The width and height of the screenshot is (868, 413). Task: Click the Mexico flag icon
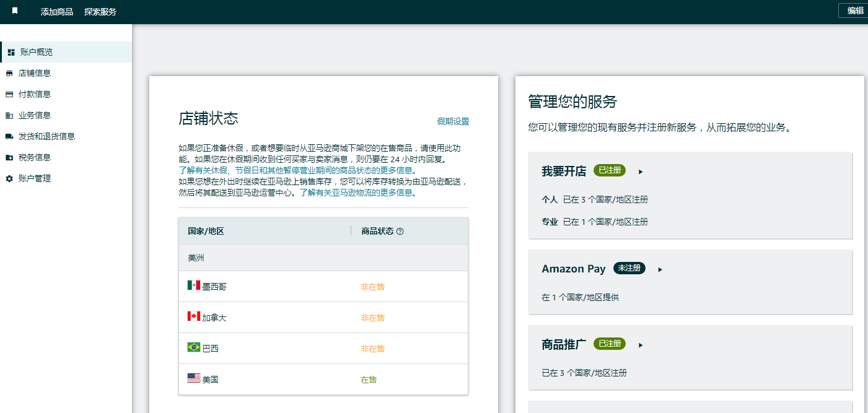pyautogui.click(x=194, y=285)
